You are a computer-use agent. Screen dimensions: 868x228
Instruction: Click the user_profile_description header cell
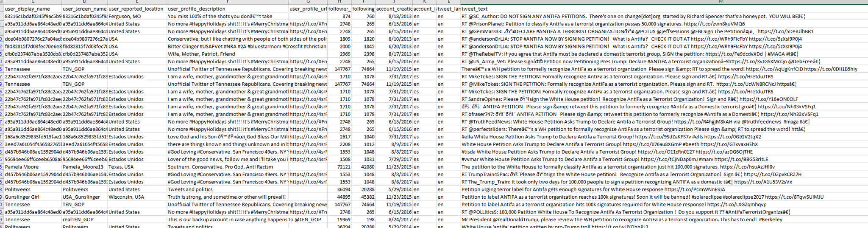point(228,9)
